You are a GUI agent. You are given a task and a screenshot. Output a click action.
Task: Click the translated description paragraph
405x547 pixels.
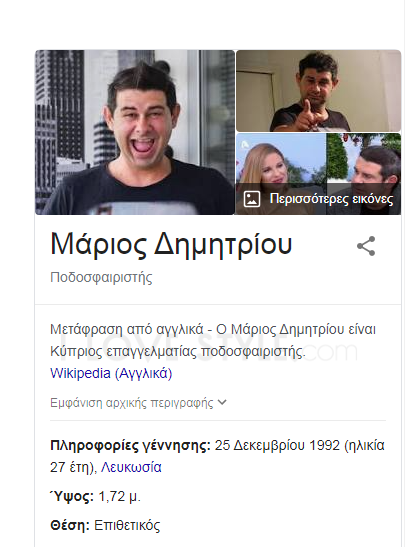pos(213,340)
